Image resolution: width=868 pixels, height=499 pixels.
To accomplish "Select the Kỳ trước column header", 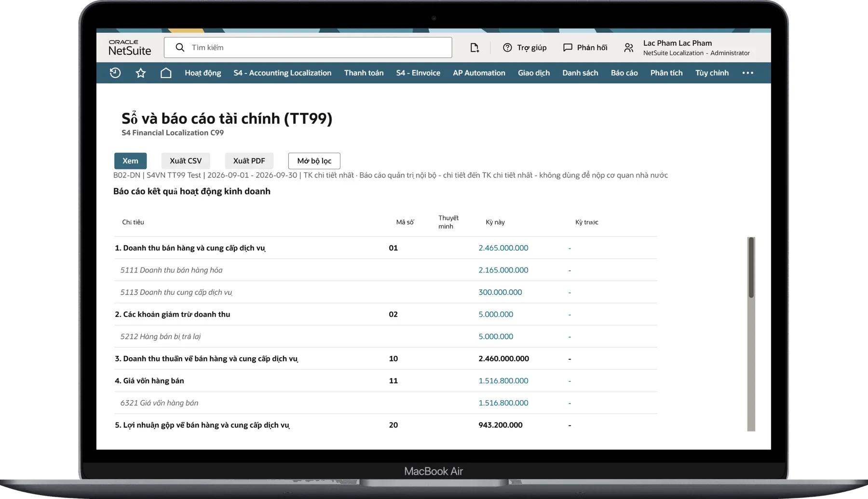I will 587,222.
